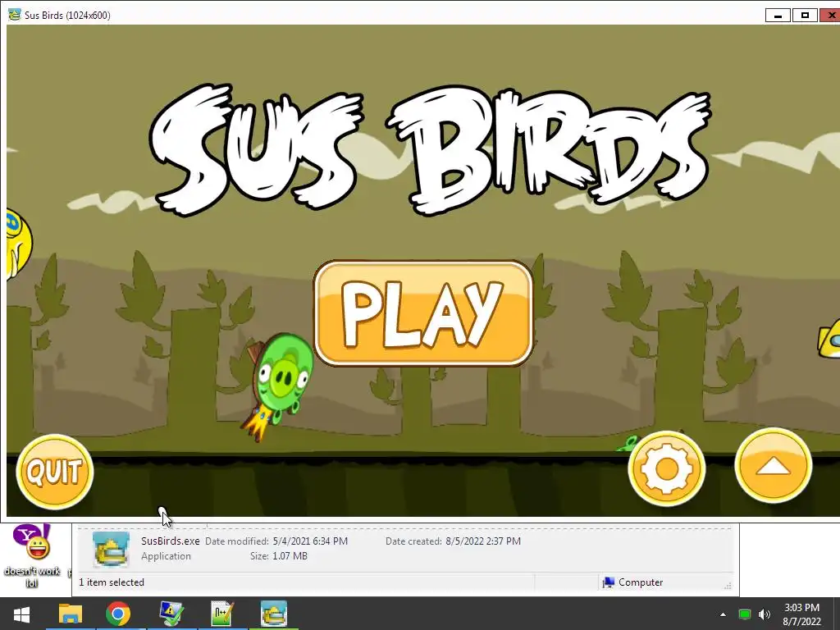
Task: Click the green network tray icon
Action: [x=745, y=614]
